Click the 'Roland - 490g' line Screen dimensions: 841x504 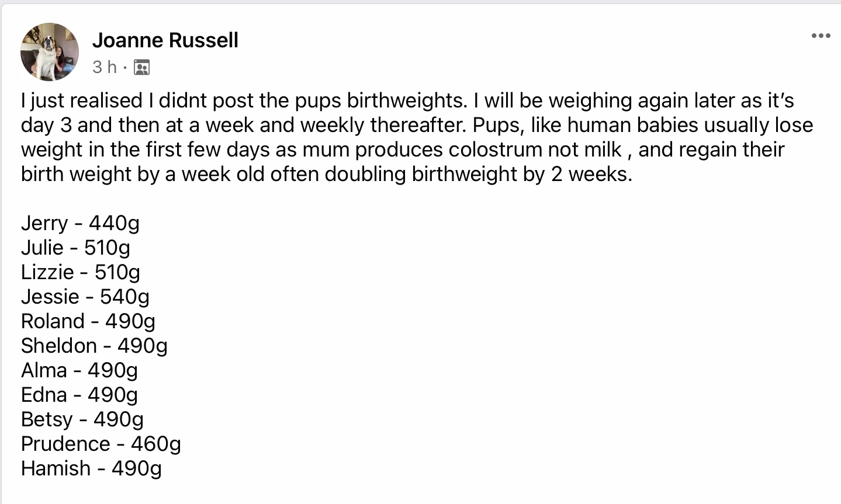pyautogui.click(x=88, y=321)
